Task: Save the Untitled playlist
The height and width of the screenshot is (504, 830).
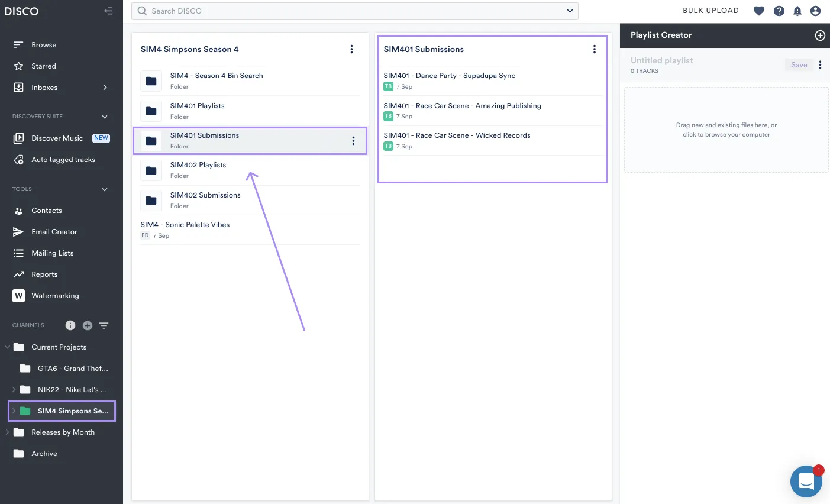Action: (799, 64)
